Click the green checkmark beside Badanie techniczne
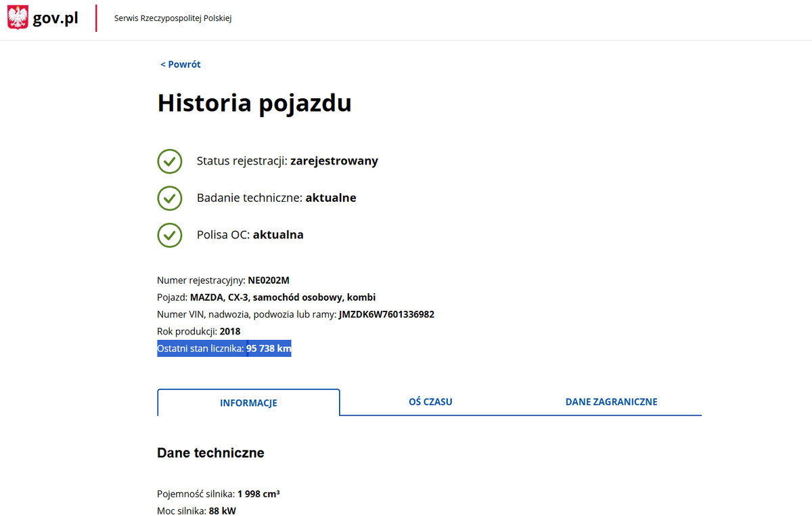Viewport: 812px width, 516px height. [x=170, y=198]
